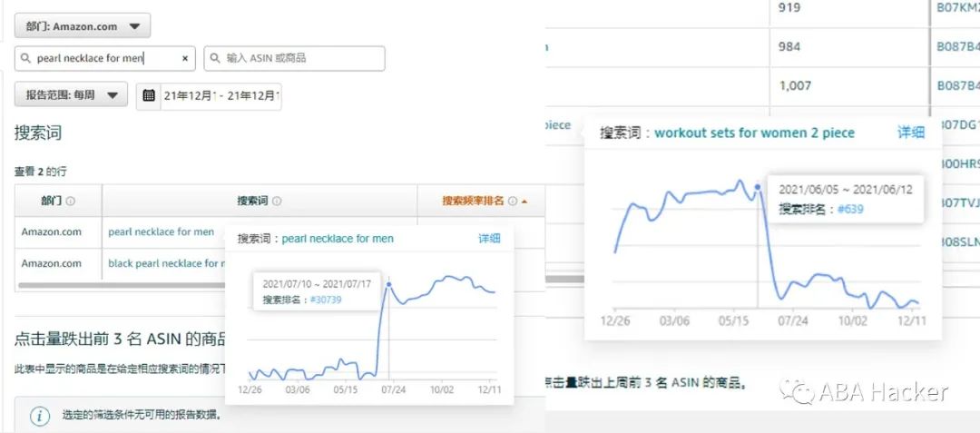Click the 2021/07/10 ~ 2021/07/17 tooltip date text
Image resolution: width=980 pixels, height=433 pixels.
[317, 284]
